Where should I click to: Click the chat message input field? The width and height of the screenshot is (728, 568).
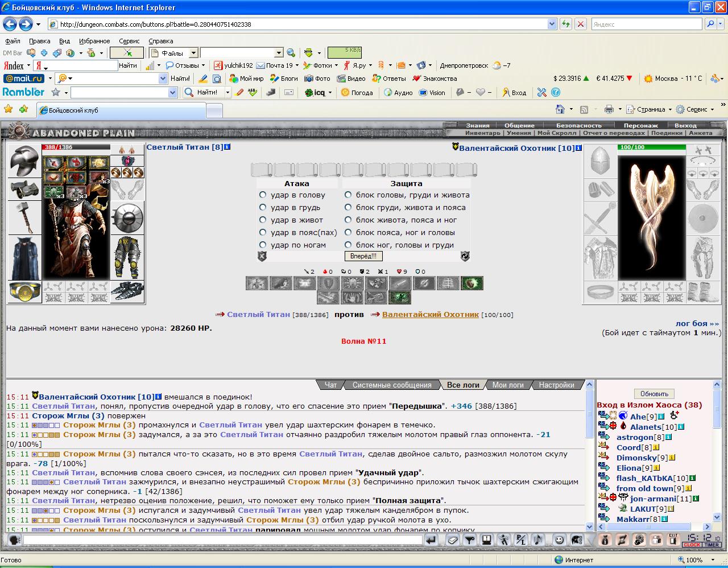click(x=223, y=540)
